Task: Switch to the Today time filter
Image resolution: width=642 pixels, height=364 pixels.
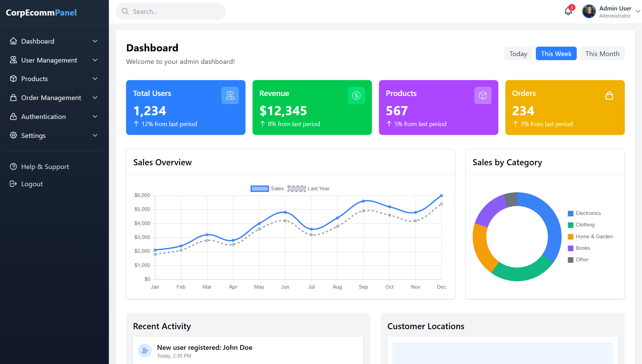Action: click(518, 54)
